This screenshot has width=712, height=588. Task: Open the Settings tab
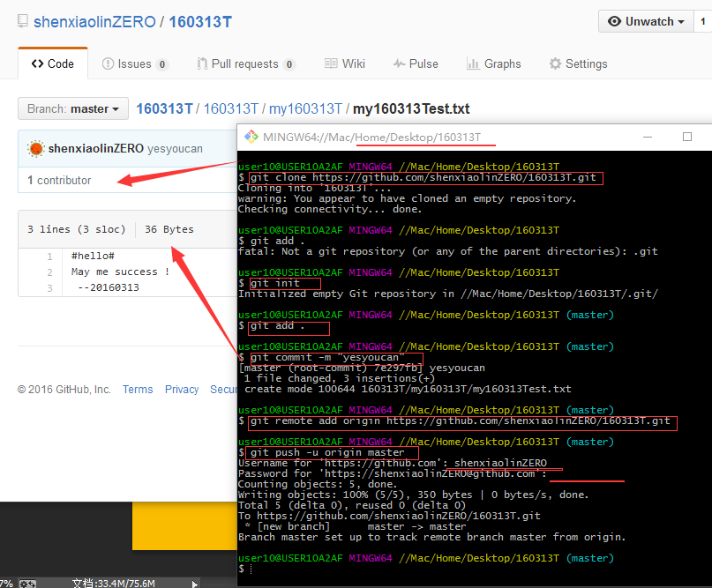tap(578, 64)
